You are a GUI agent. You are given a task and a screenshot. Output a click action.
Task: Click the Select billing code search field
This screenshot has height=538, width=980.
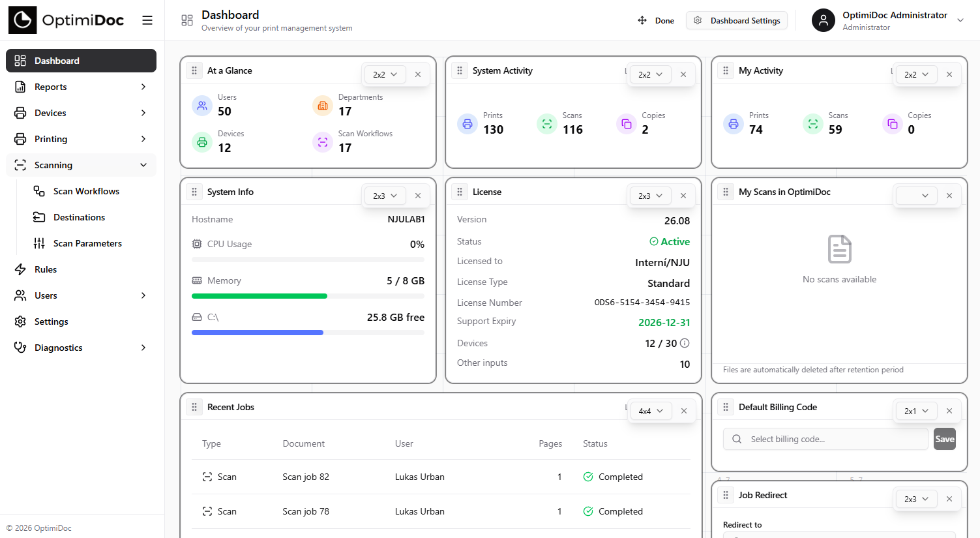click(x=825, y=439)
